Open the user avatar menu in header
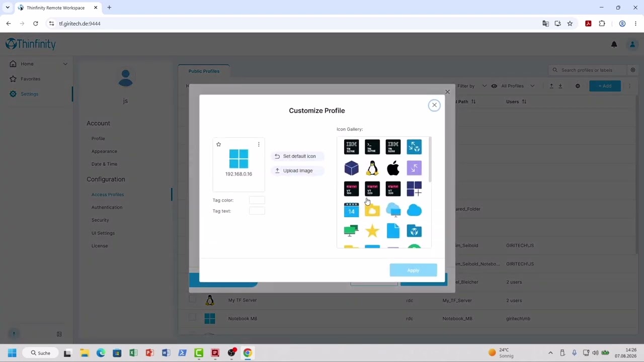Viewport: 644px width, 362px height. tap(632, 44)
